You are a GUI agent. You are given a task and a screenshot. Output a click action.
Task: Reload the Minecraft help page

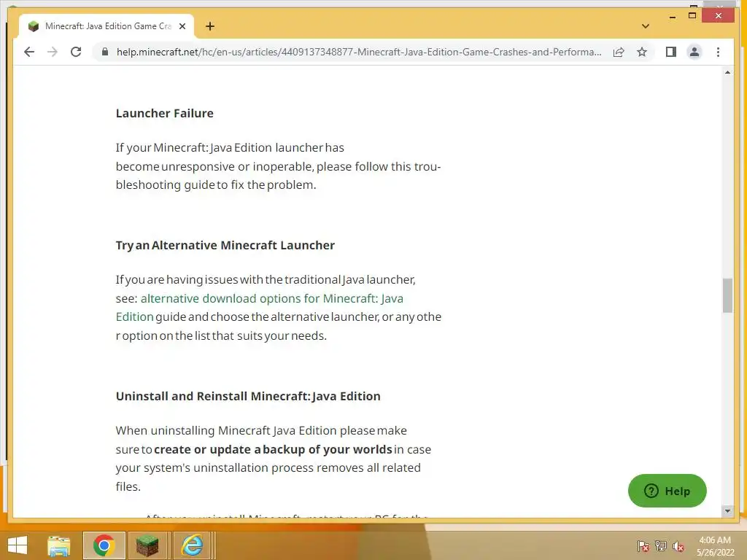pos(76,52)
